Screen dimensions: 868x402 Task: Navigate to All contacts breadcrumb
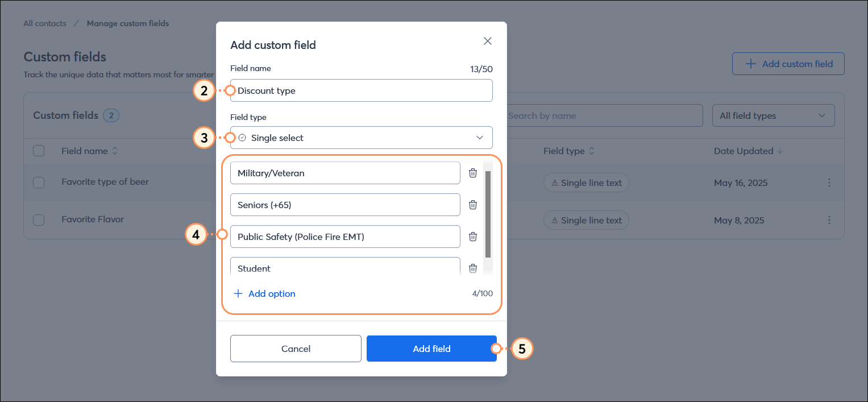[x=44, y=23]
